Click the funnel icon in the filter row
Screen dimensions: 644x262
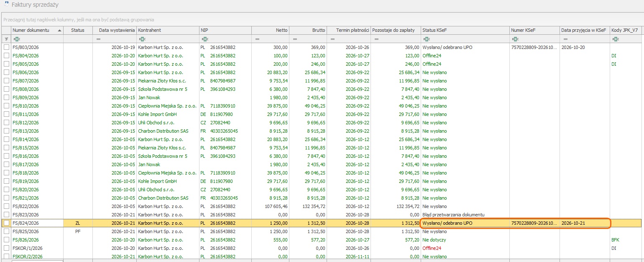tap(6, 39)
